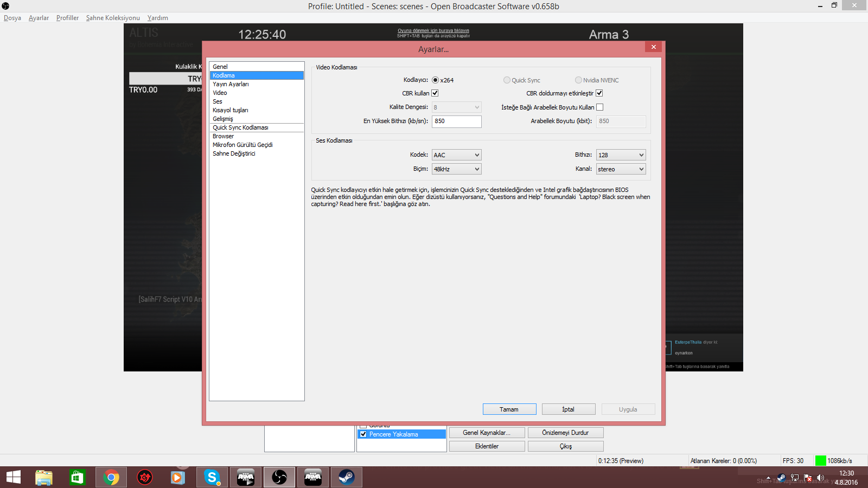
Task: Click Atlanan Kareler status text
Action: (x=724, y=461)
